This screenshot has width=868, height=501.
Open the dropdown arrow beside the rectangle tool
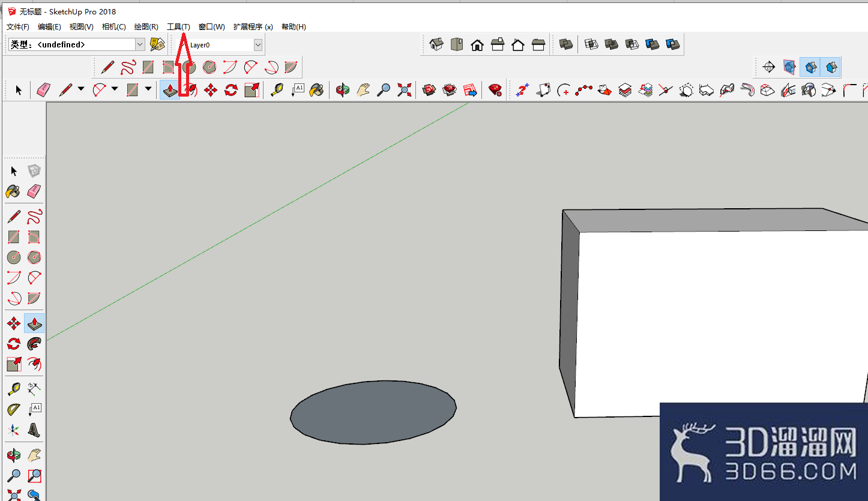pos(148,90)
